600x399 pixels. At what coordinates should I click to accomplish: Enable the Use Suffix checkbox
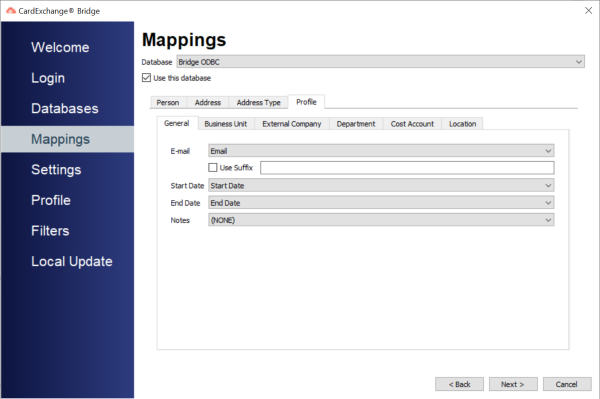(213, 168)
